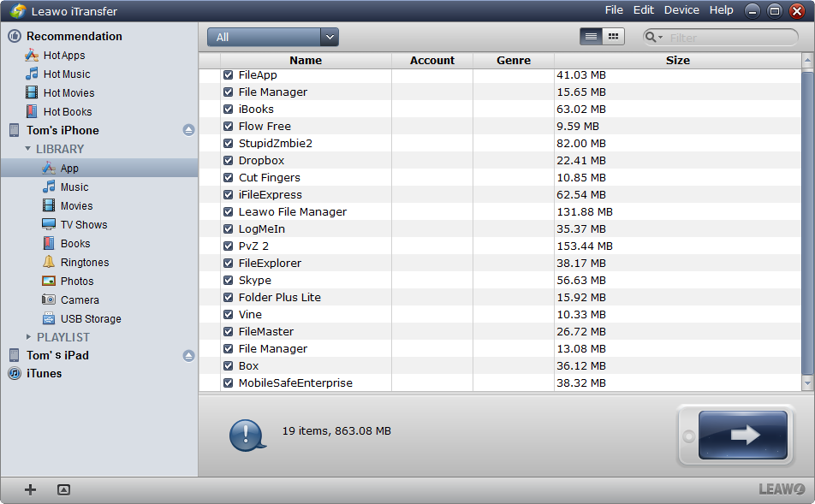Uncheck the Leawo File Manager checkbox
This screenshot has width=815, height=504.
tap(228, 212)
